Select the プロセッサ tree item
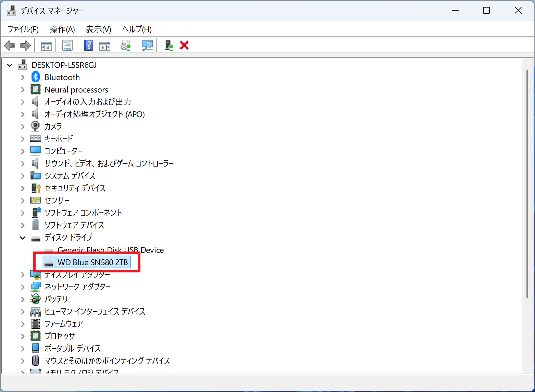The width and height of the screenshot is (535, 392). click(x=60, y=336)
